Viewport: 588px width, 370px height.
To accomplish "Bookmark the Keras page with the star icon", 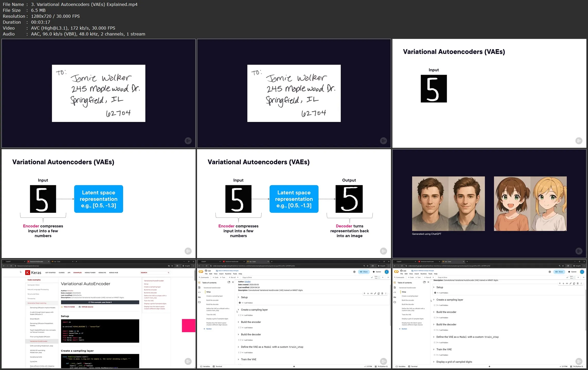I will pyautogui.click(x=172, y=266).
